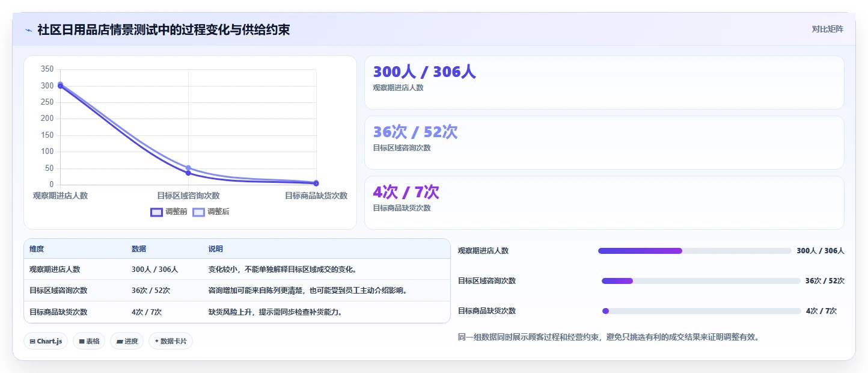This screenshot has width=868, height=373.
Task: Click the 调整后 legend color box
Action: [x=198, y=212]
